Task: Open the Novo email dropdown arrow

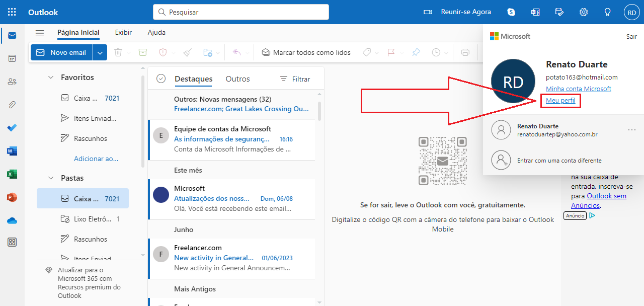Action: click(100, 52)
